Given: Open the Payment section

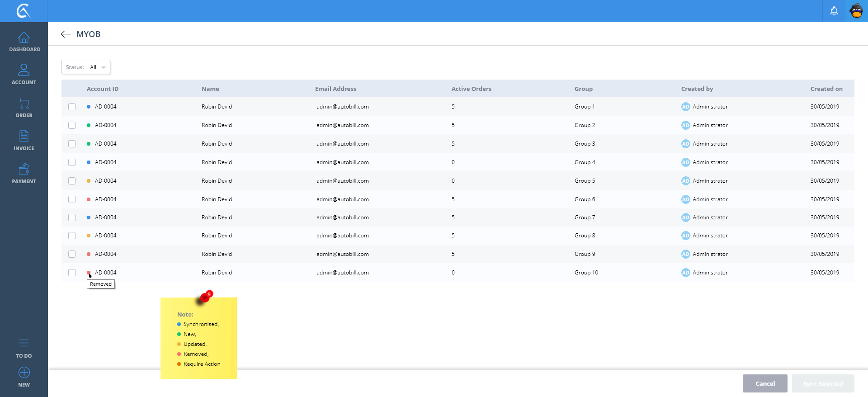Looking at the screenshot, I should point(24,170).
